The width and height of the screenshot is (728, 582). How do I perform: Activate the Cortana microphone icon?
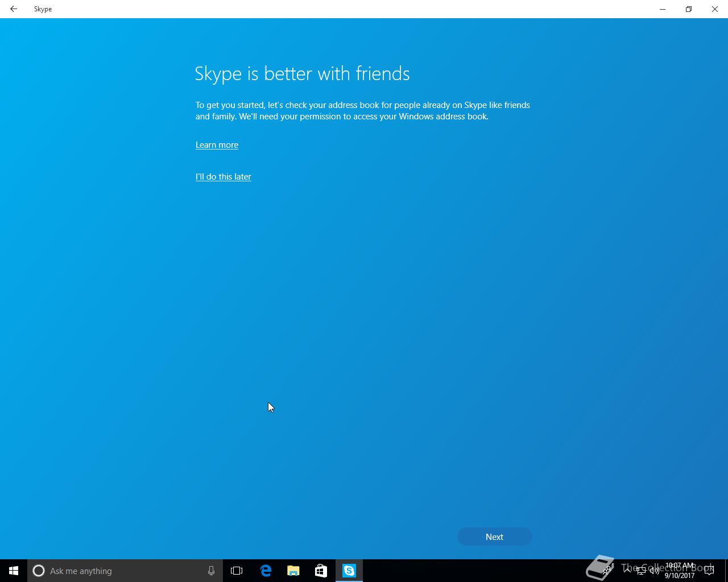(211, 571)
